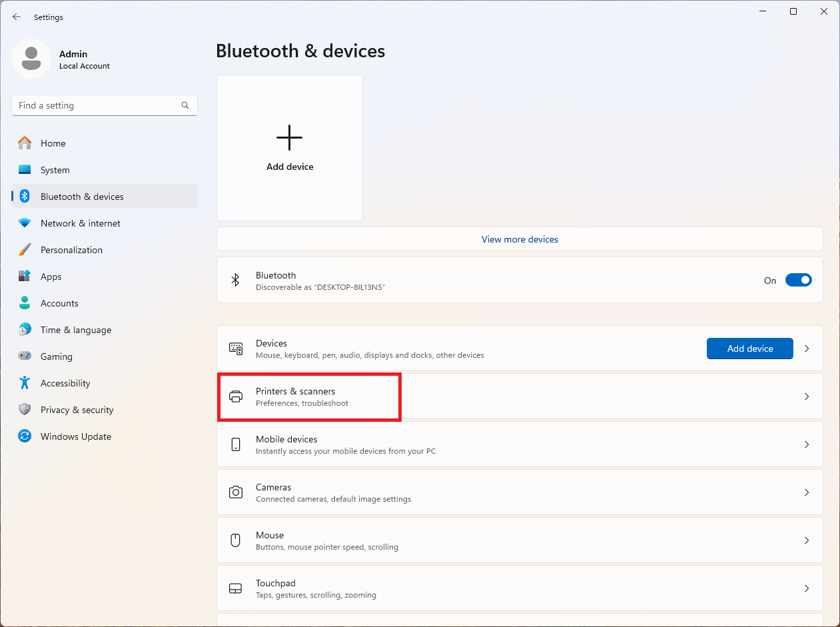
Task: Click the large Add device tile
Action: click(290, 148)
